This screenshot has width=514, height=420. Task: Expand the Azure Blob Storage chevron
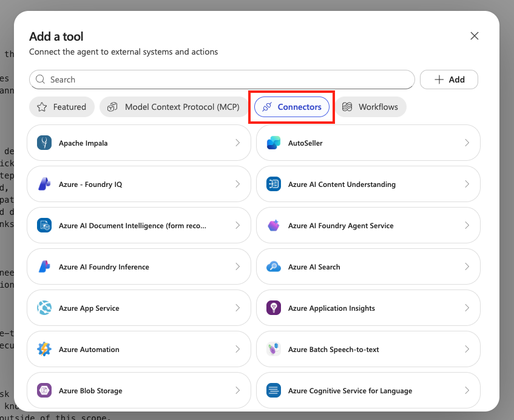(238, 391)
